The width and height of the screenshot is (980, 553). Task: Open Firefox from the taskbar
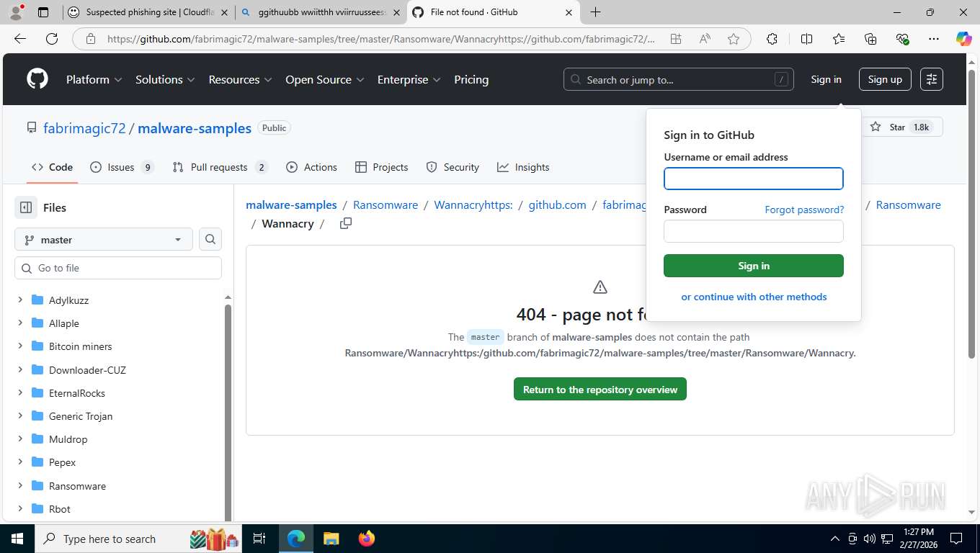point(367,539)
